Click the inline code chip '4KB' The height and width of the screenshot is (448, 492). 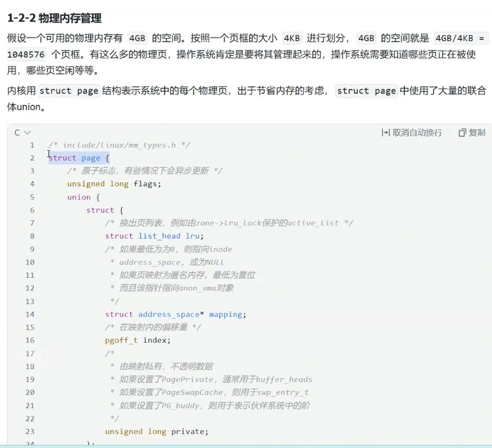291,38
